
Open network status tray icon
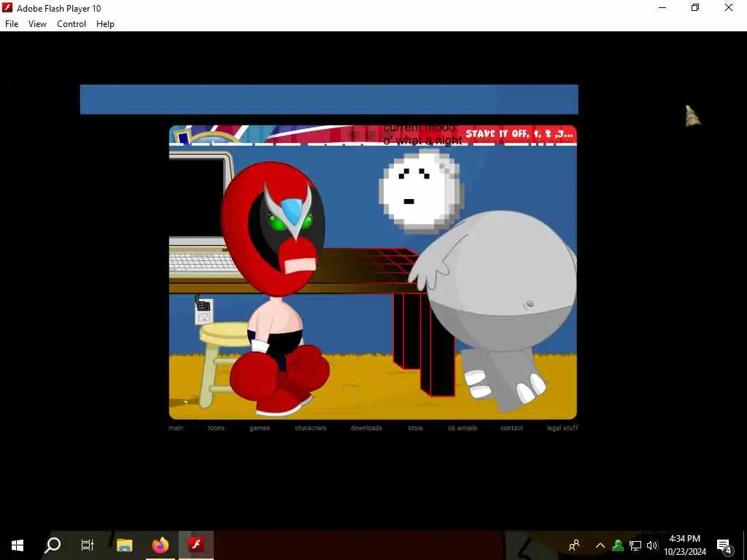(x=635, y=545)
